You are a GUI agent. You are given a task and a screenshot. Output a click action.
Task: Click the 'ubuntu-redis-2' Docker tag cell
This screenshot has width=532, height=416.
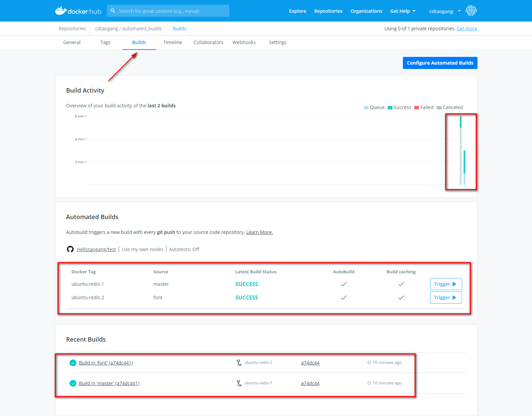tap(88, 298)
